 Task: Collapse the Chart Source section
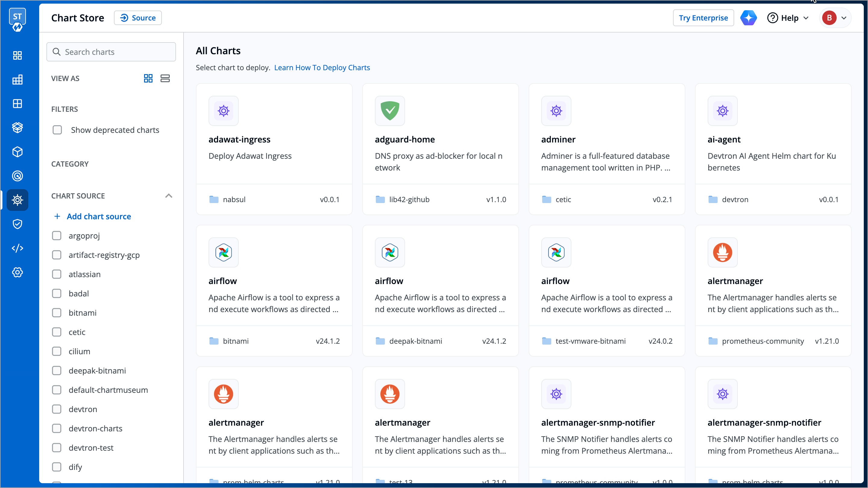point(168,196)
